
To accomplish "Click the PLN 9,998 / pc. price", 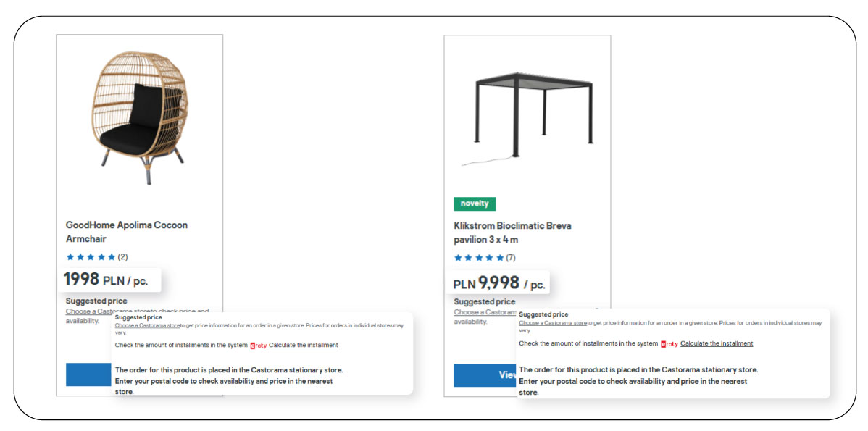I will (x=498, y=283).
